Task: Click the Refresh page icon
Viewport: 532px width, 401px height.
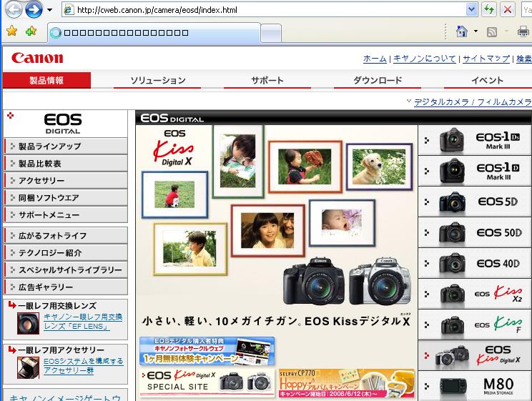Action: coord(489,9)
